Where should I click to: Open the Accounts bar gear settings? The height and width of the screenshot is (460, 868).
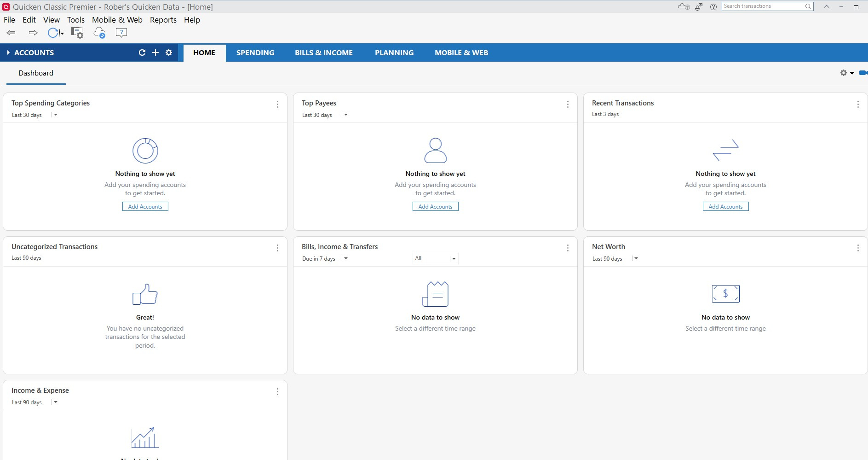[x=169, y=52]
